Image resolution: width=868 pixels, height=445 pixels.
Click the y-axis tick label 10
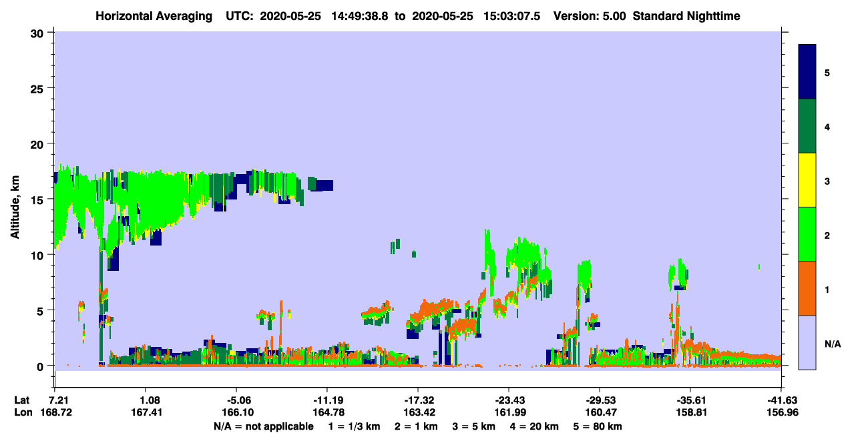(39, 255)
